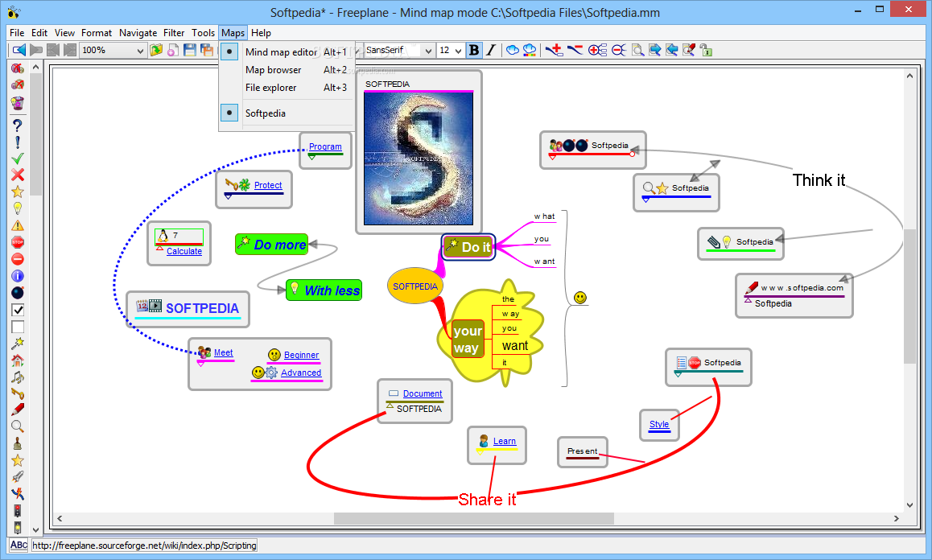Add the rocket launch icon in sidebar
Screen dimensions: 932x560
17,477
